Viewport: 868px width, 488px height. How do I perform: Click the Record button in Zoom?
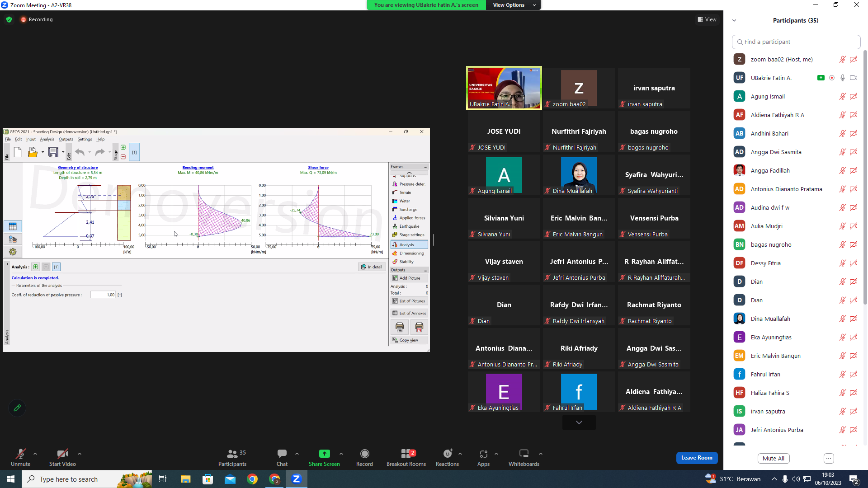[364, 457]
